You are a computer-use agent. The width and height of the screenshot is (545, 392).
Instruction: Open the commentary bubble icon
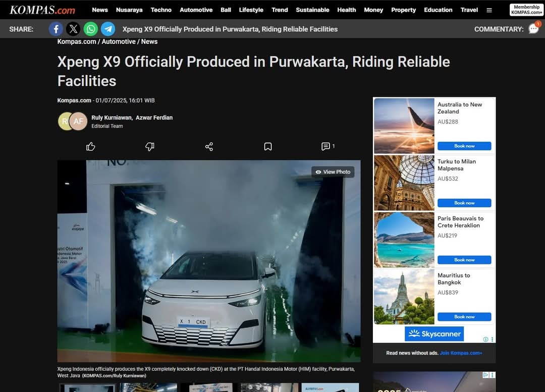534,28
